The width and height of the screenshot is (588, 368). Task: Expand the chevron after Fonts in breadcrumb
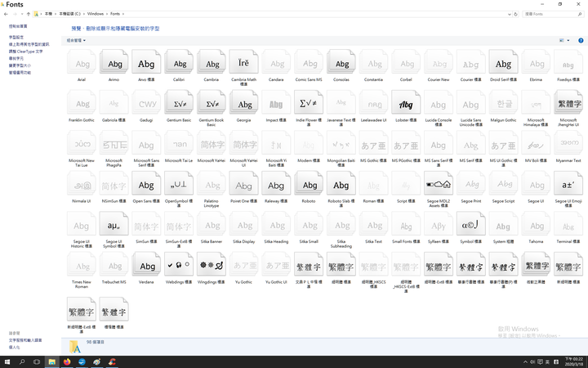click(123, 14)
